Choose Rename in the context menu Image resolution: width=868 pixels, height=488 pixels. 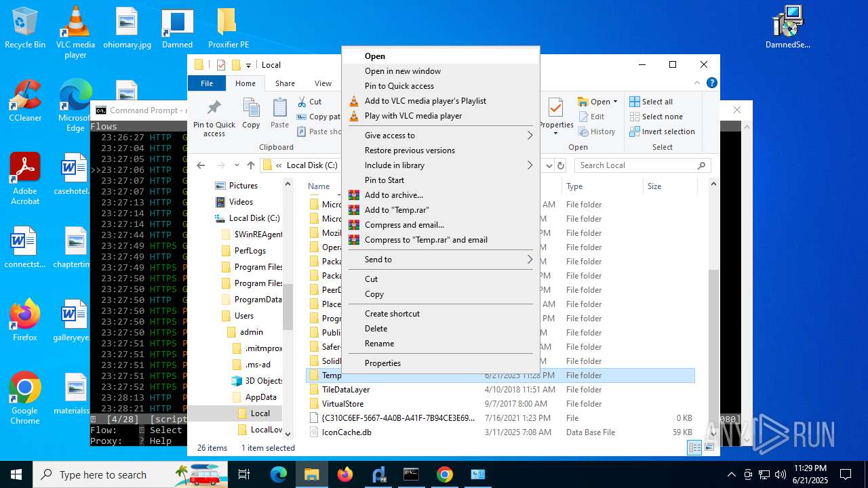(x=441, y=344)
